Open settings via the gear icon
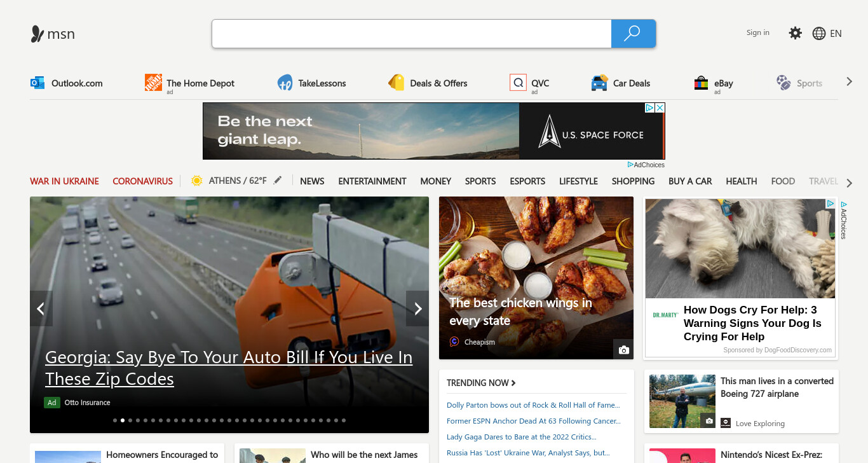868x463 pixels. [x=795, y=33]
